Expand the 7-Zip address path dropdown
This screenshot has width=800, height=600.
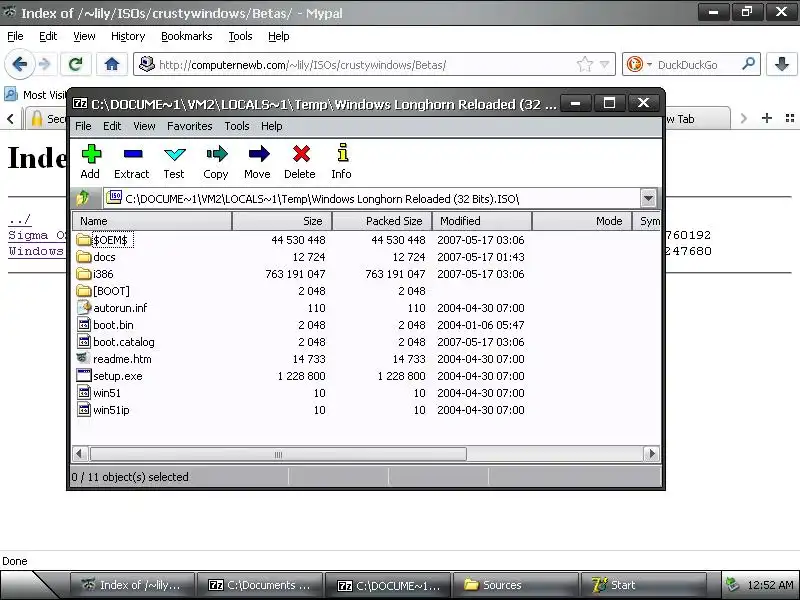point(648,198)
